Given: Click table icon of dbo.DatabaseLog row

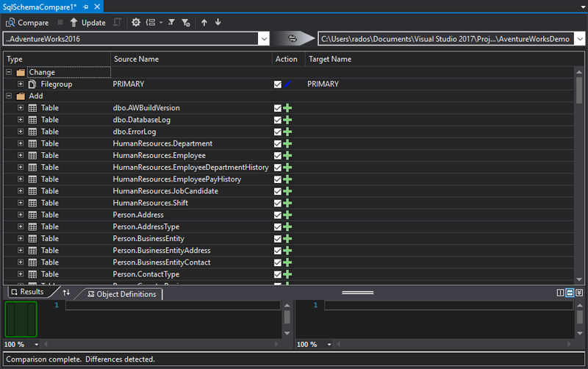Looking at the screenshot, I should pos(32,120).
